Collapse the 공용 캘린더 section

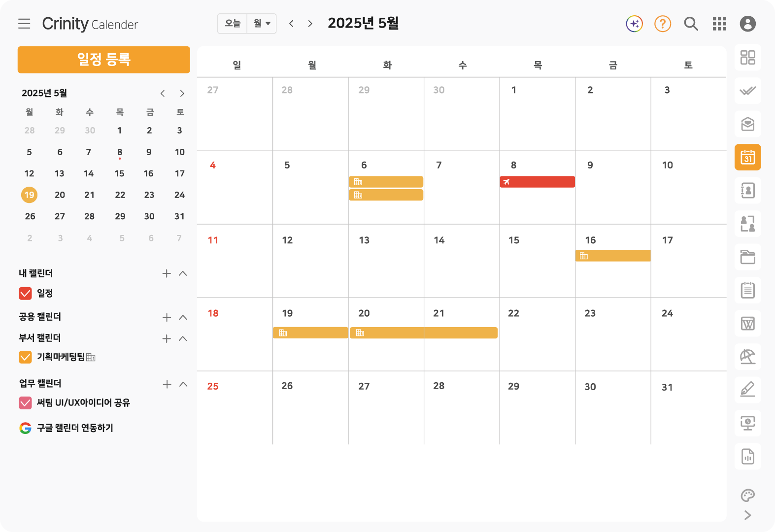click(x=183, y=317)
